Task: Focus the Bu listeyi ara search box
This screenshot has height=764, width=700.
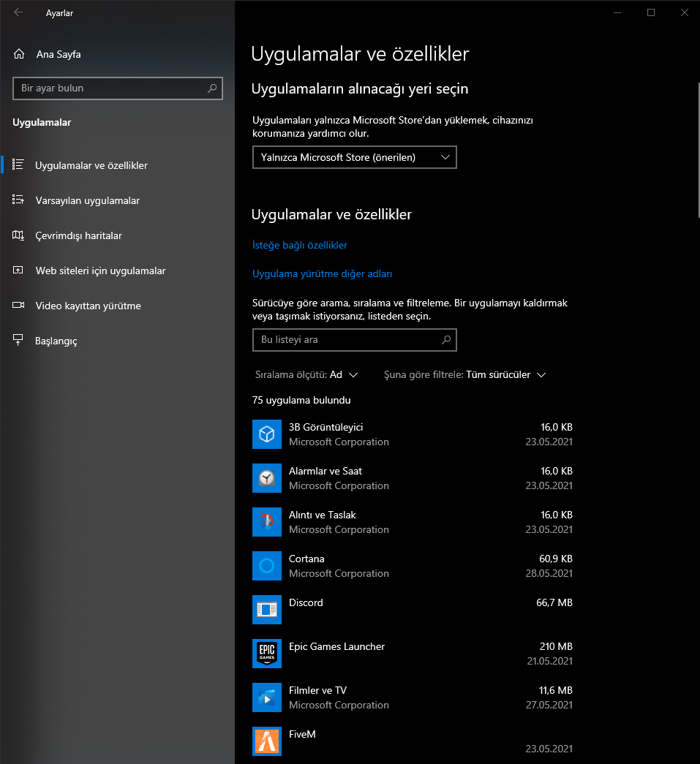Action: [354, 340]
